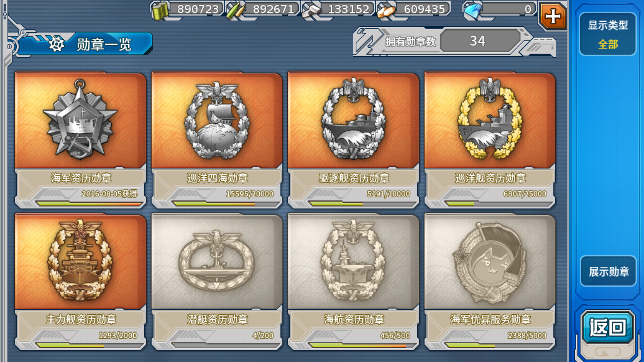Image resolution: width=644 pixels, height=362 pixels.
Task: Click the blue diamond currency icon
Action: pos(473,11)
